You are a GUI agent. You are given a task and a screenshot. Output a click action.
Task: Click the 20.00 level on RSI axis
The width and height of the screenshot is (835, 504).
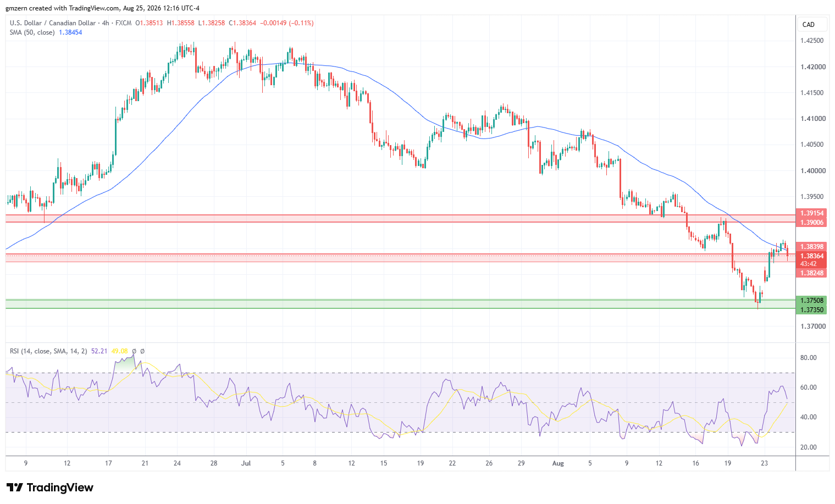[x=808, y=447]
